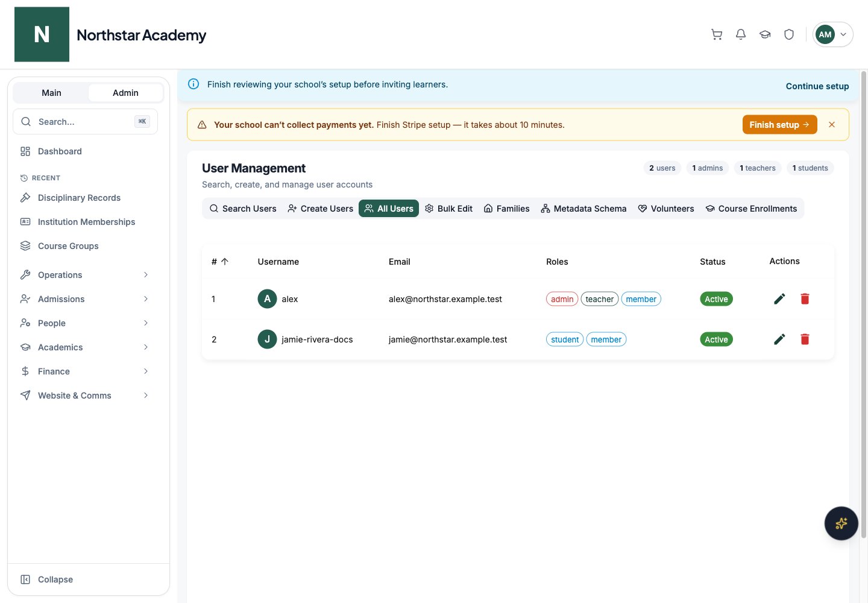Screen dimensions: 868x603
Task: Open the Bulk Edit tab
Action: click(x=449, y=209)
